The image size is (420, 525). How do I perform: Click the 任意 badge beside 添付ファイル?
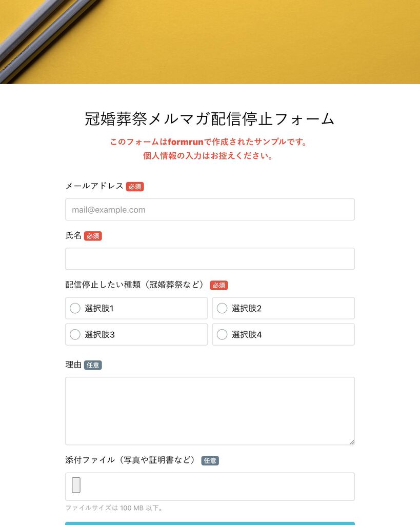click(x=210, y=461)
